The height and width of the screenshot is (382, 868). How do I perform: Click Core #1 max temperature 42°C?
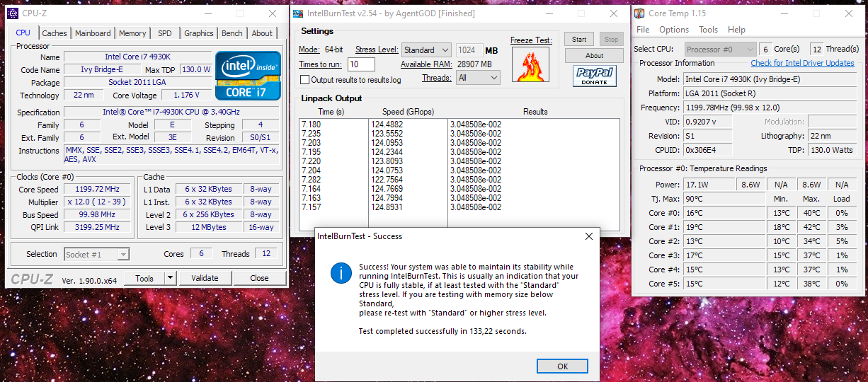[811, 227]
